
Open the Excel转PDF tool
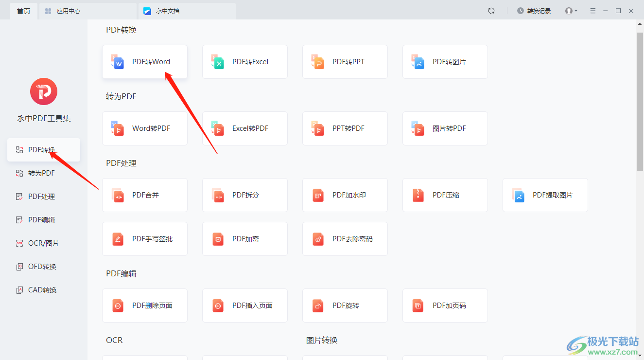tap(245, 128)
